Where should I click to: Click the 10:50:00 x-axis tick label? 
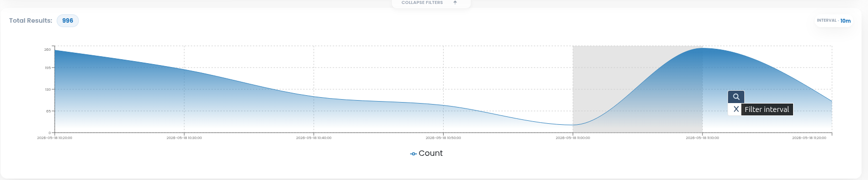point(443,138)
